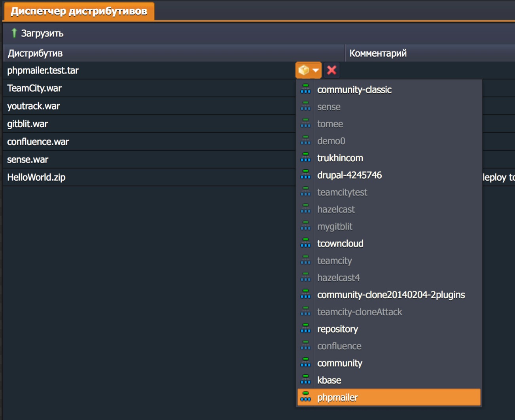Image resolution: width=515 pixels, height=420 pixels.
Task: Pick hazelcast4 in the environment list
Action: tap(389, 278)
